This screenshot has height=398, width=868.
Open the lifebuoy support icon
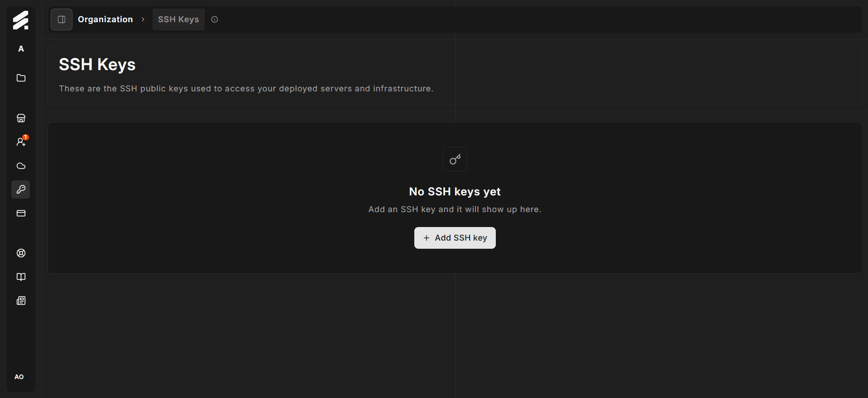[x=21, y=253]
